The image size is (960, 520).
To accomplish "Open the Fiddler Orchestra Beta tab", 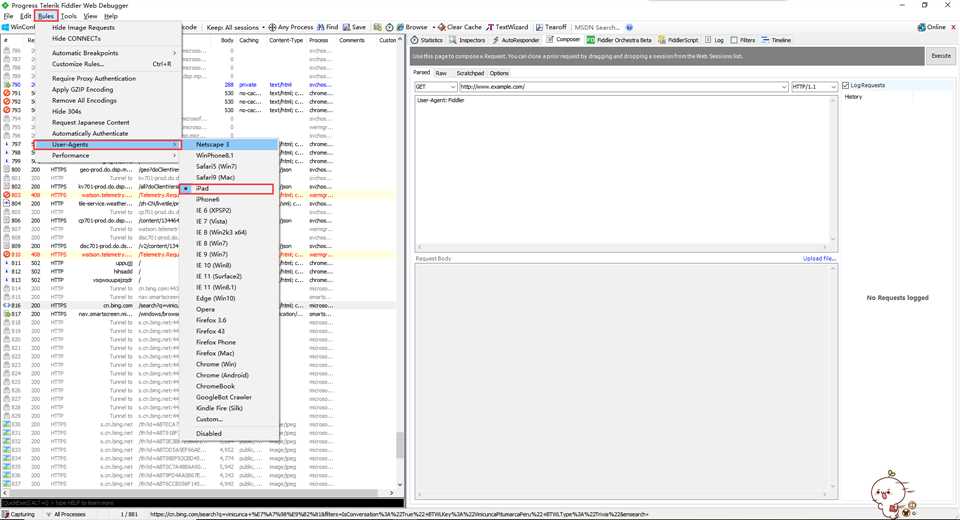I will click(x=619, y=40).
